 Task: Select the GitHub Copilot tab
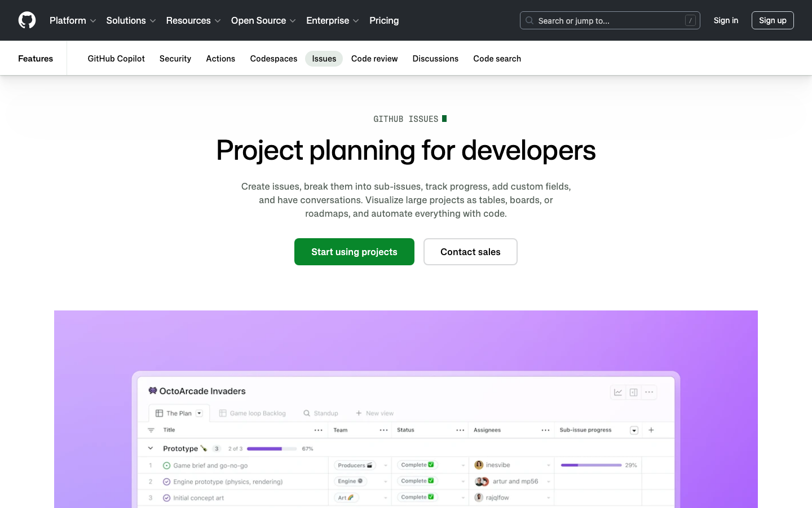pyautogui.click(x=116, y=59)
